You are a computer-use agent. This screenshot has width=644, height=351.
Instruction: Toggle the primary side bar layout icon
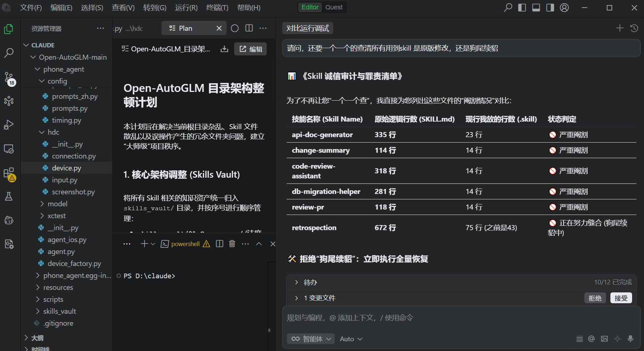pos(522,8)
